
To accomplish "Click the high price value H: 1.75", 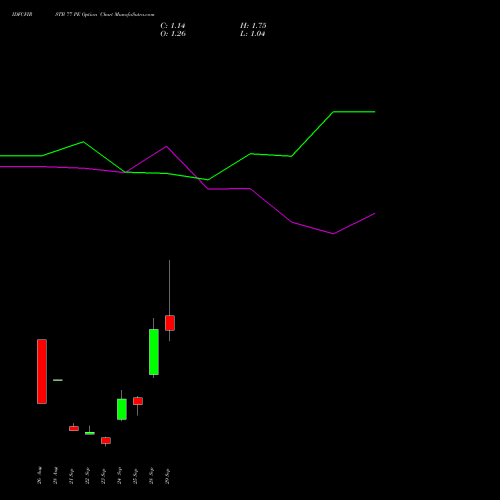I will (x=253, y=26).
